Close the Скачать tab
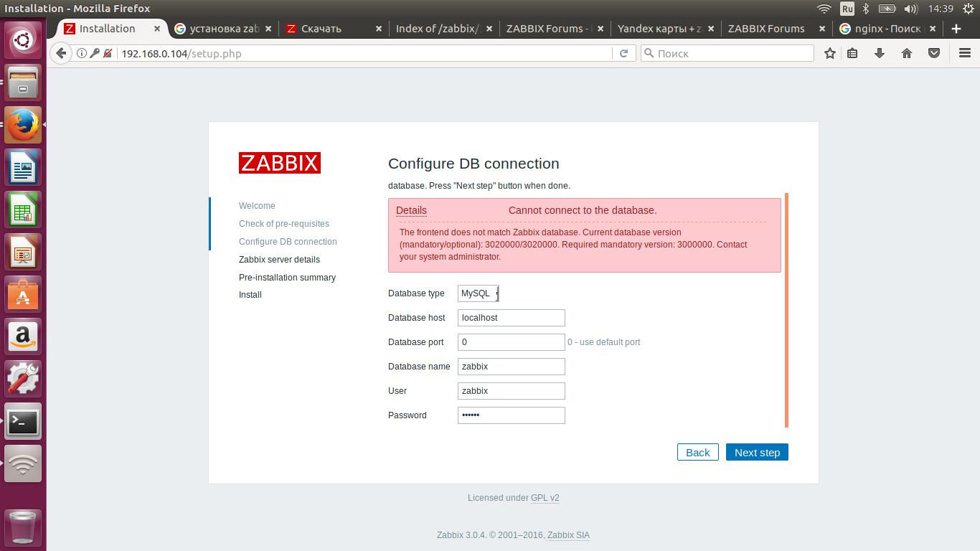The image size is (980, 551). [379, 29]
